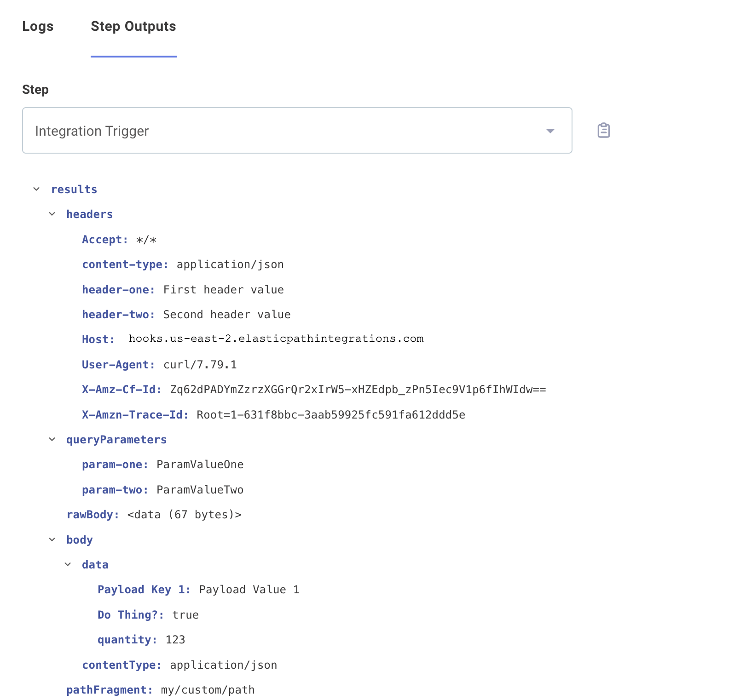Viewport: 740px width, 700px height.
Task: Click the results key label
Action: pyautogui.click(x=74, y=189)
